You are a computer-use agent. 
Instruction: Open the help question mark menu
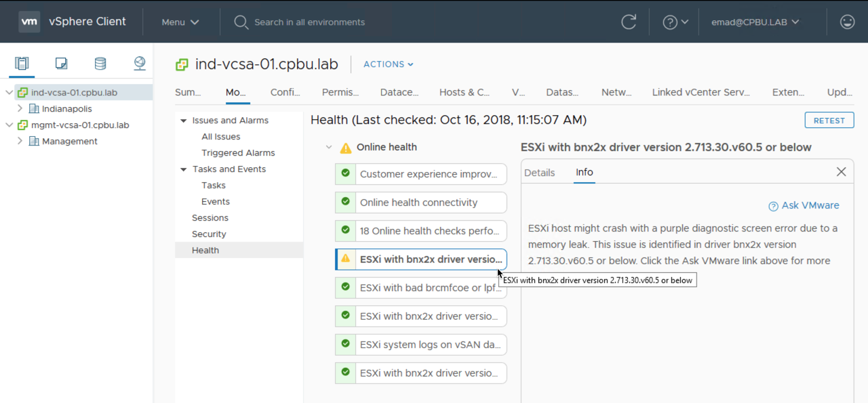[x=675, y=22]
